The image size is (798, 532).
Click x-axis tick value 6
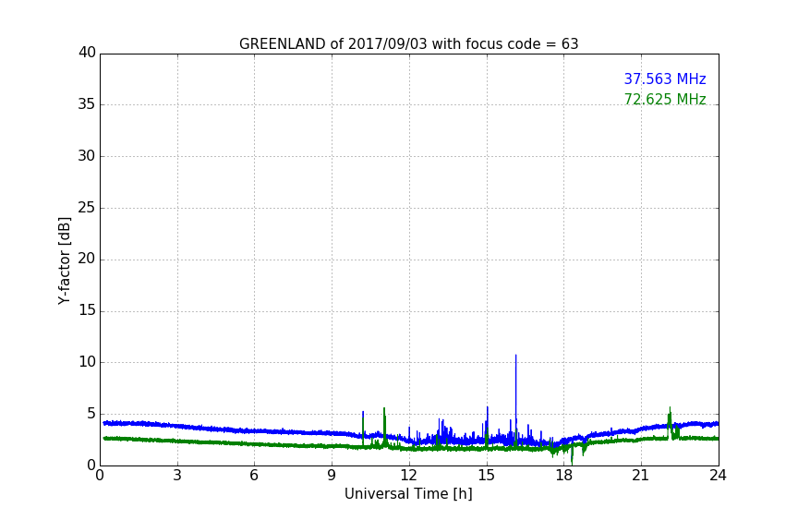tap(254, 476)
